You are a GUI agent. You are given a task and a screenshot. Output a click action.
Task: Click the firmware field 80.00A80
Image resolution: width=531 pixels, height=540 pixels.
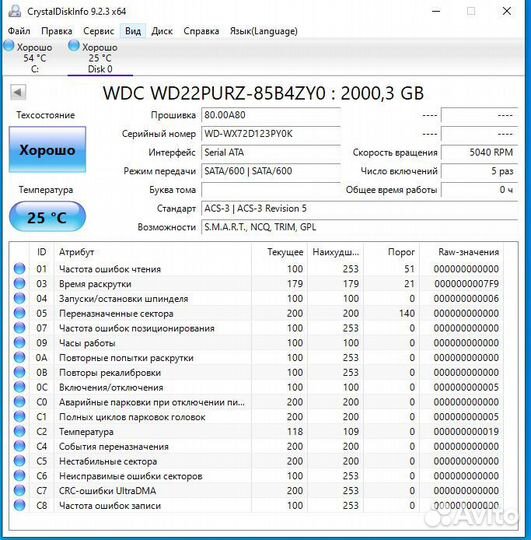coord(271,115)
